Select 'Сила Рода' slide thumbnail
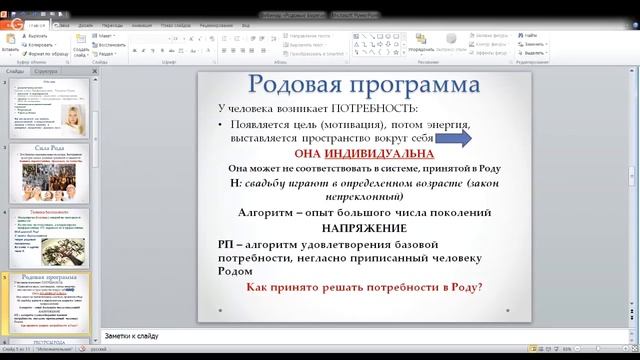 (x=49, y=173)
